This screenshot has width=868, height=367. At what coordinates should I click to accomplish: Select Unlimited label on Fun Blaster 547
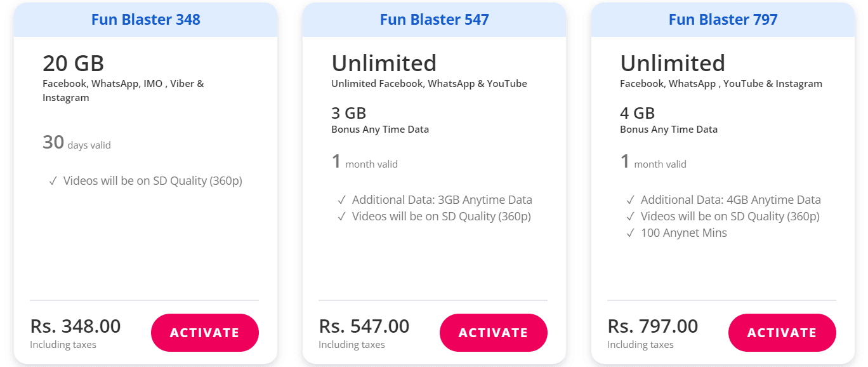point(384,63)
